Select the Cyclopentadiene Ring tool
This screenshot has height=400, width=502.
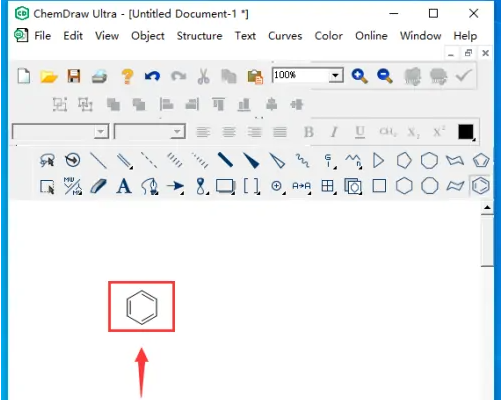point(481,160)
